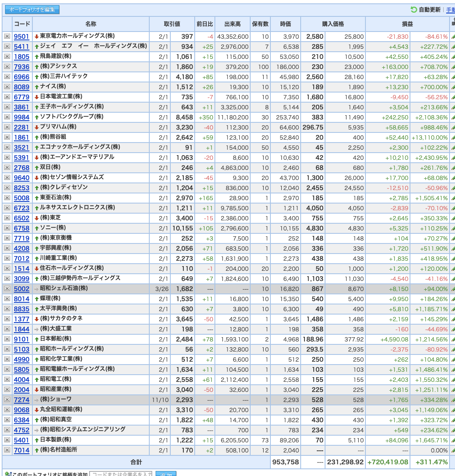
Task: Click total percent +311.47%
Action: [x=431, y=462]
